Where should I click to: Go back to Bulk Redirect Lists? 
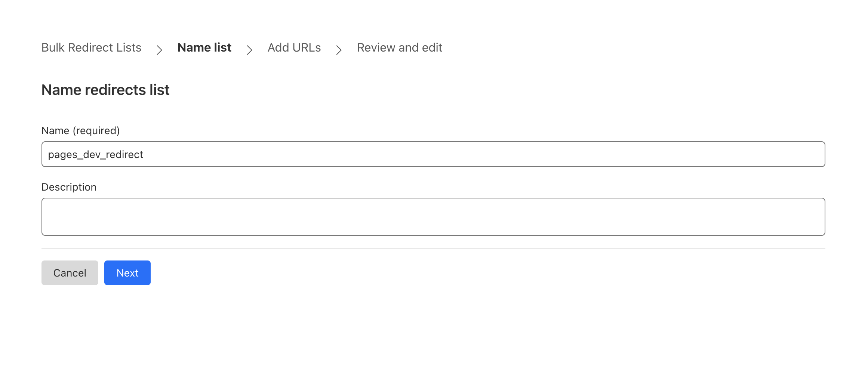click(91, 47)
